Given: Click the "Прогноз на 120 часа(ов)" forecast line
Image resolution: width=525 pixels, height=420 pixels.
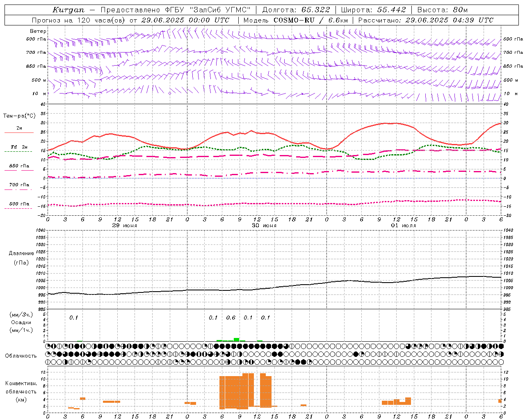Looking at the screenshot, I should click(131, 20).
